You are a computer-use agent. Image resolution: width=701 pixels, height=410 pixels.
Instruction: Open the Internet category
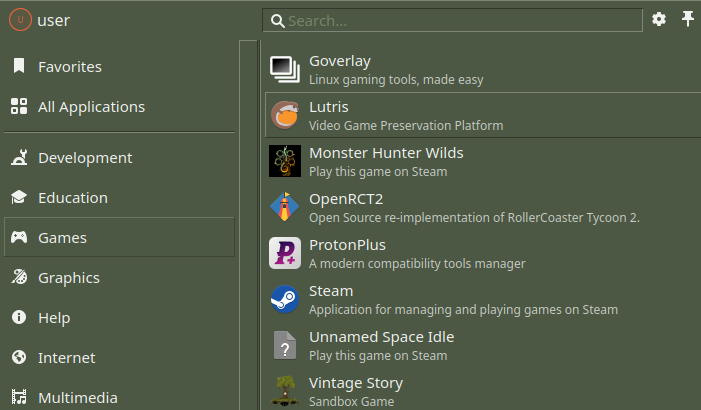click(119, 358)
